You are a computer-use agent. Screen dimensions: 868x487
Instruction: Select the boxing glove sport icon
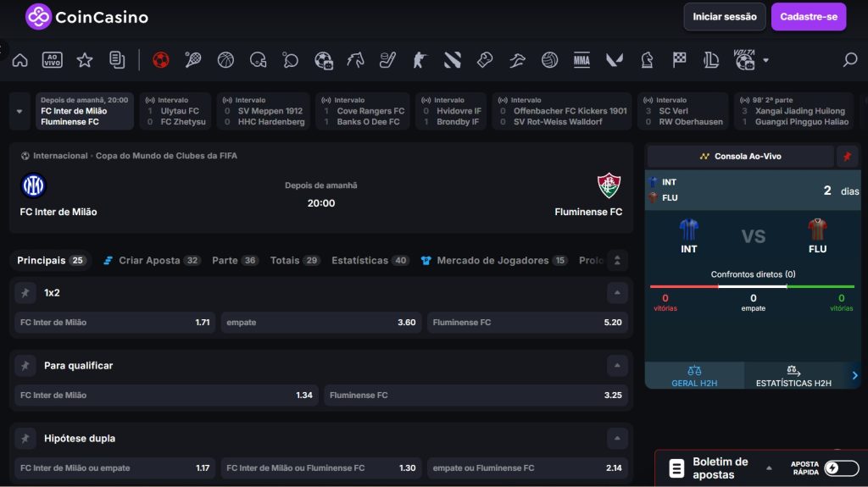tap(484, 60)
